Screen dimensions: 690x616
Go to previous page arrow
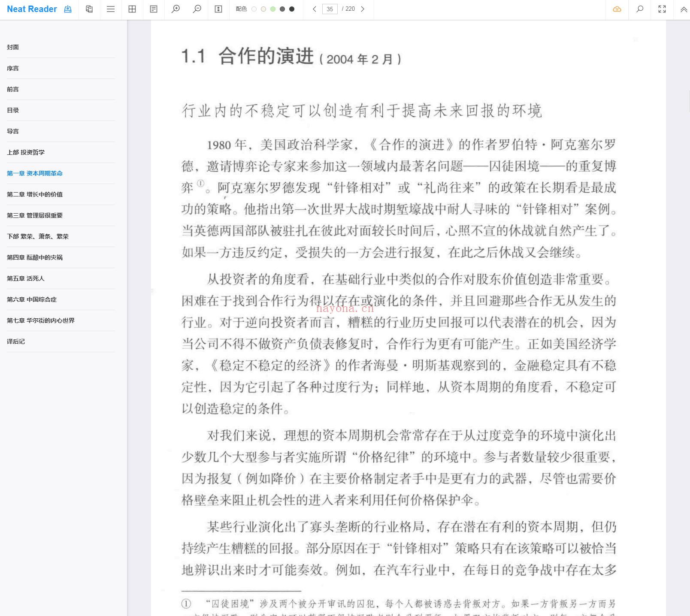coord(315,9)
